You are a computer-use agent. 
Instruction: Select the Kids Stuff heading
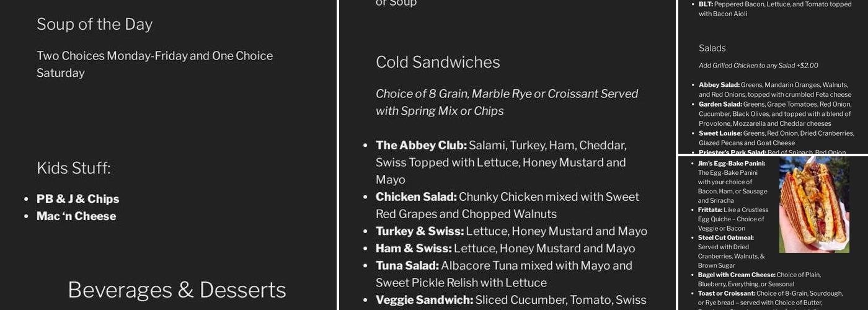click(73, 168)
